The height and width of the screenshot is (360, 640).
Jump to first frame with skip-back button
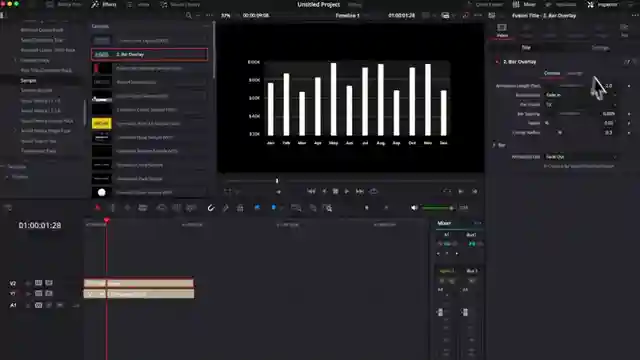click(x=311, y=191)
